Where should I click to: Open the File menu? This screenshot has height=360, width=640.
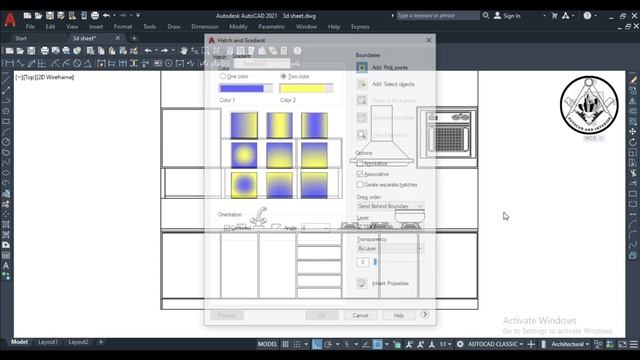click(x=30, y=27)
